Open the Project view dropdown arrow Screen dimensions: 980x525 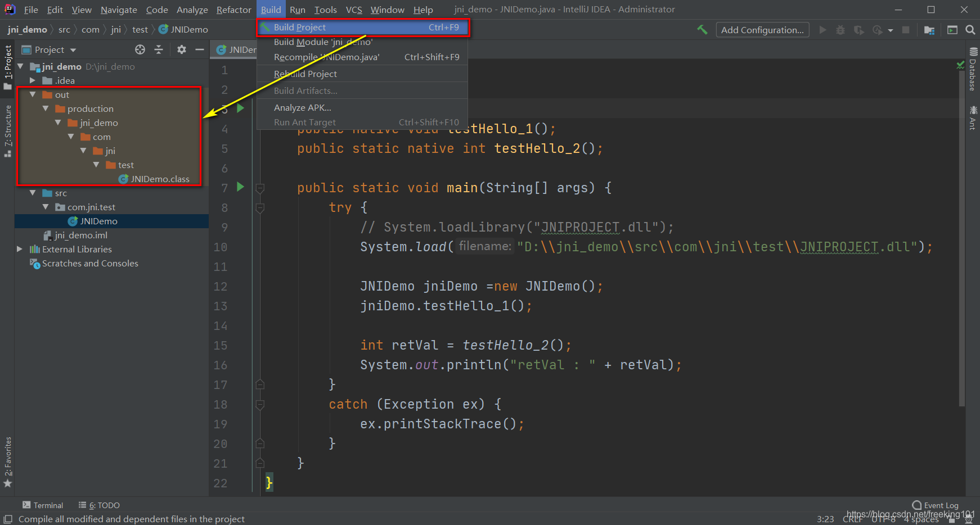tap(73, 50)
